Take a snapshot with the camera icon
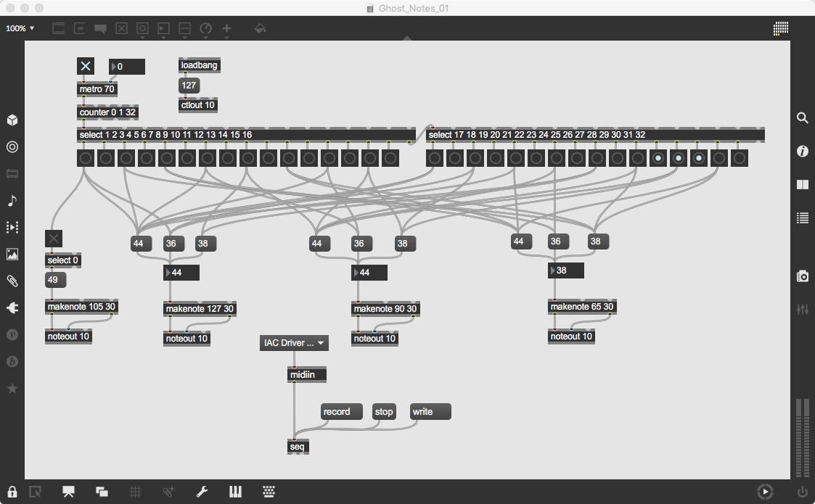 tap(803, 276)
